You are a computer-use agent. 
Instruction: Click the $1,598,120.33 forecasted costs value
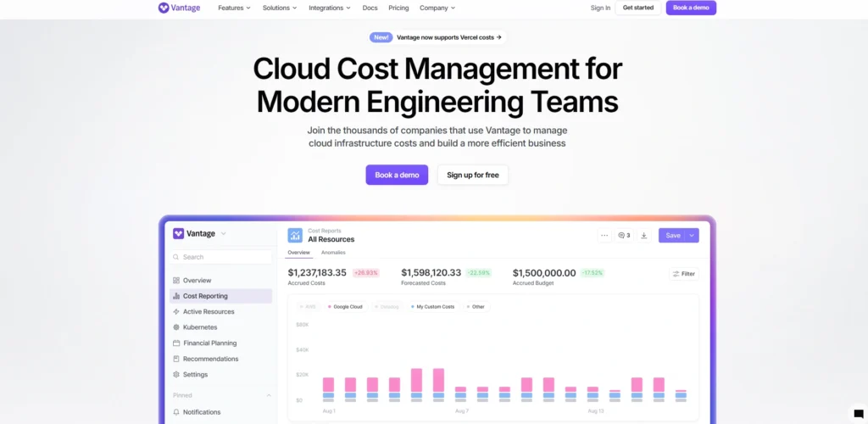point(431,273)
